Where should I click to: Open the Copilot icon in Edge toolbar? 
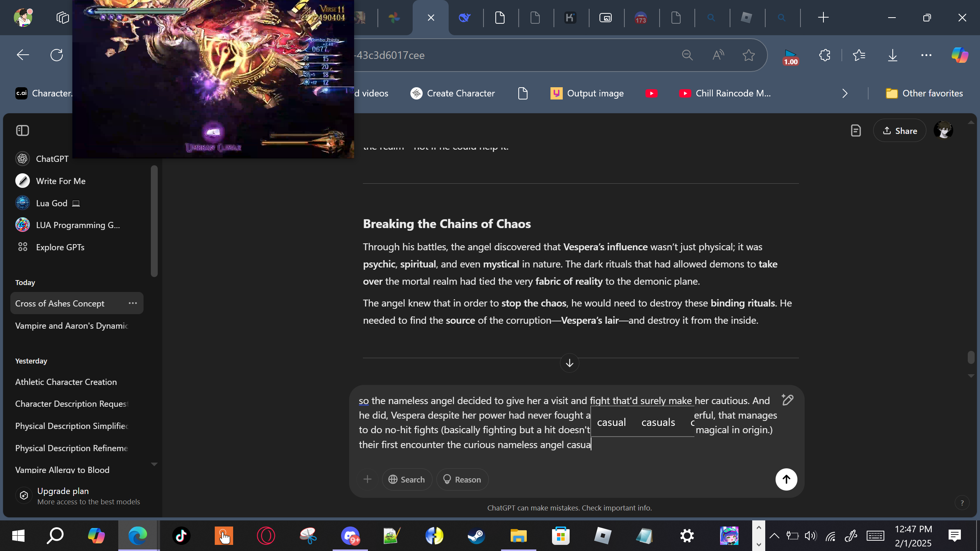(x=960, y=55)
